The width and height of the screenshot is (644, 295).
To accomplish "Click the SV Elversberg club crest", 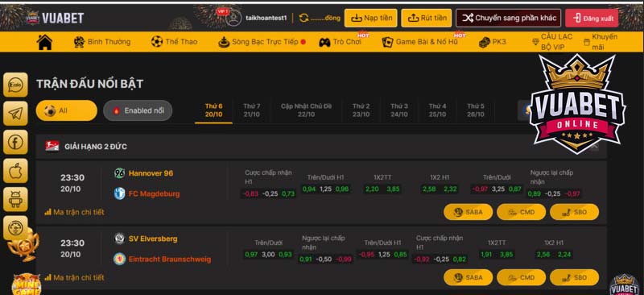I will 119,239.
